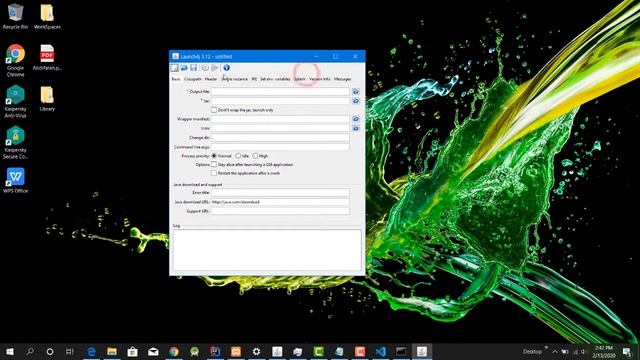Select the Abdifatah PDF desktop file
Screen dimensions: 640x360
[47, 58]
